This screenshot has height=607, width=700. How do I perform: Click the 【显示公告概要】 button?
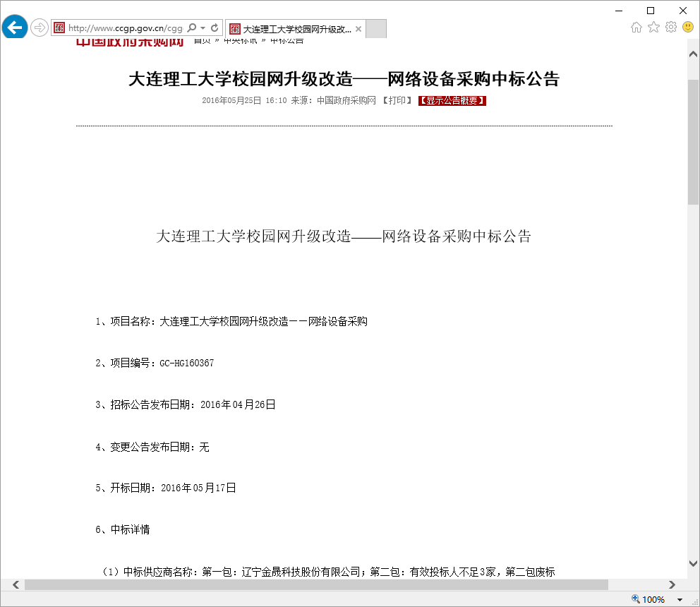452,101
